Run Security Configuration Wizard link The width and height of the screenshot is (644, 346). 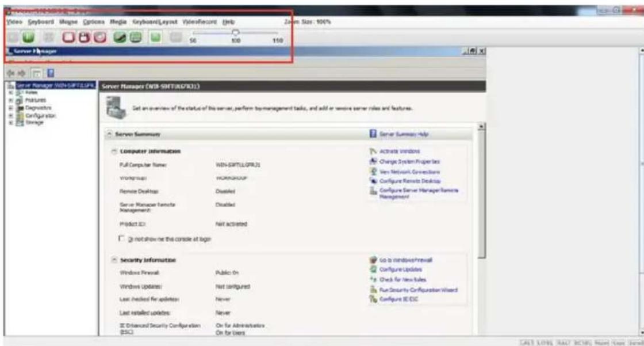pyautogui.click(x=418, y=290)
